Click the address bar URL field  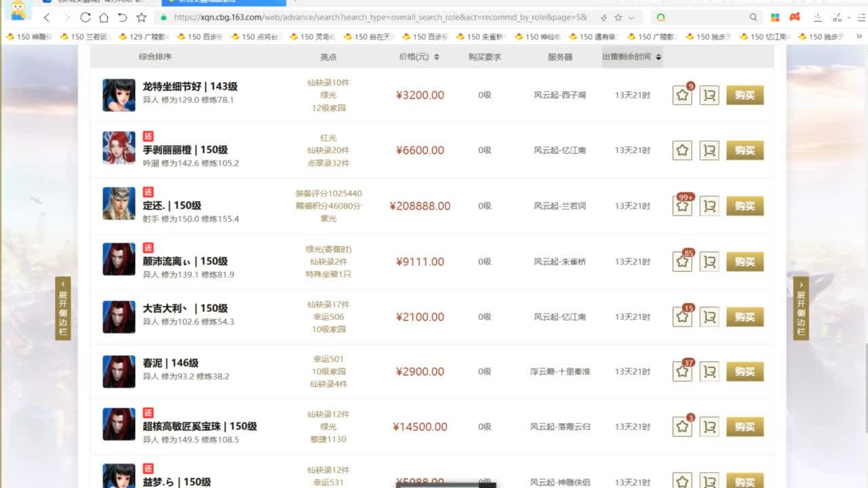click(380, 17)
